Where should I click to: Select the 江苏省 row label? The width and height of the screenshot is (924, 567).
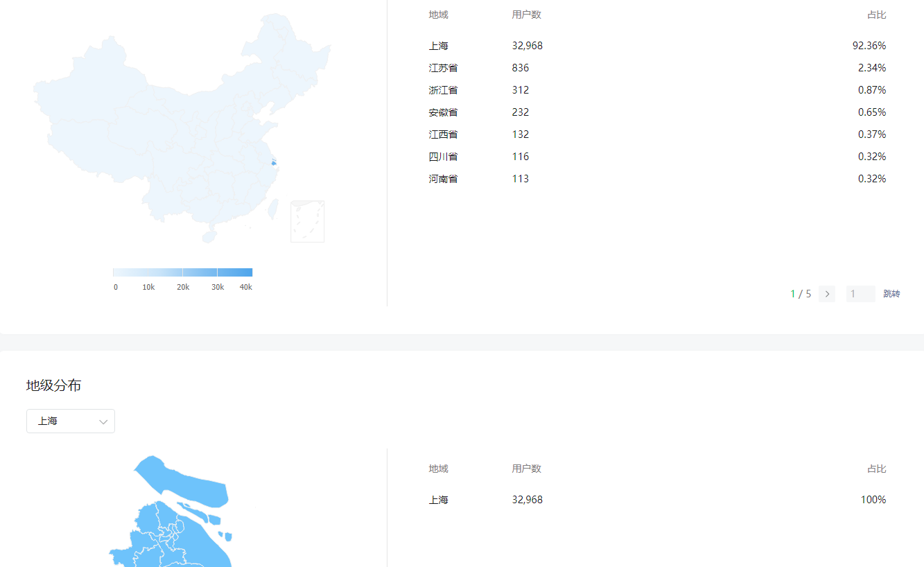click(x=443, y=68)
